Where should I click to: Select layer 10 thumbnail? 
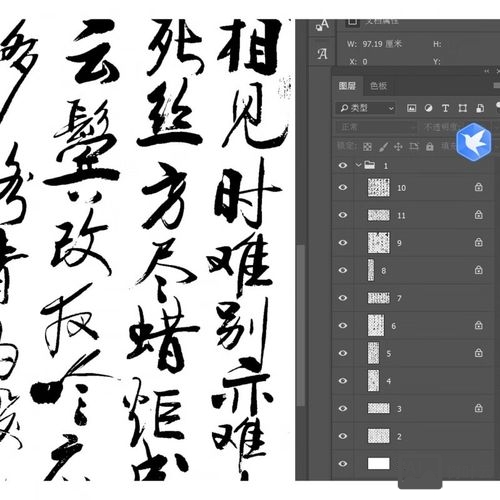tap(379, 187)
